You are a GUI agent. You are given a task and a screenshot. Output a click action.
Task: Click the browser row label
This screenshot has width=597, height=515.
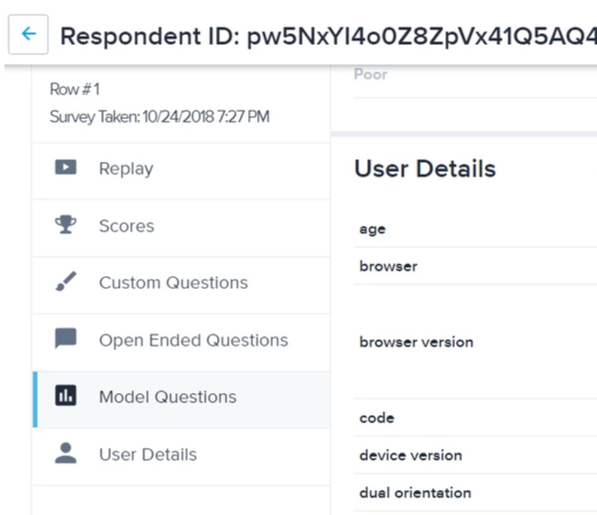tap(388, 266)
